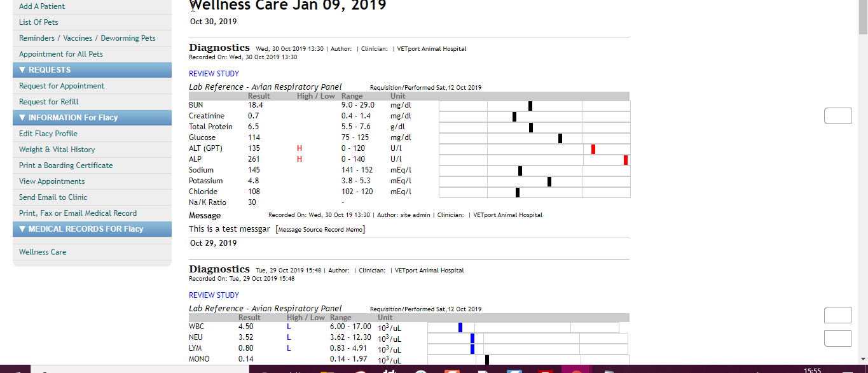Click the ALT (GPT) red range marker
Image resolution: width=868 pixels, height=373 pixels.
tap(593, 149)
